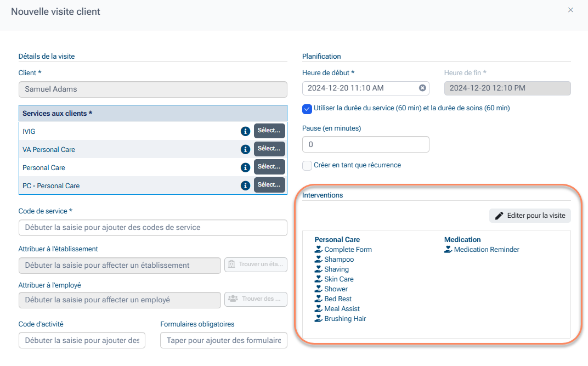588x366 pixels.
Task: Click the Heure de début date field
Action: pos(359,88)
